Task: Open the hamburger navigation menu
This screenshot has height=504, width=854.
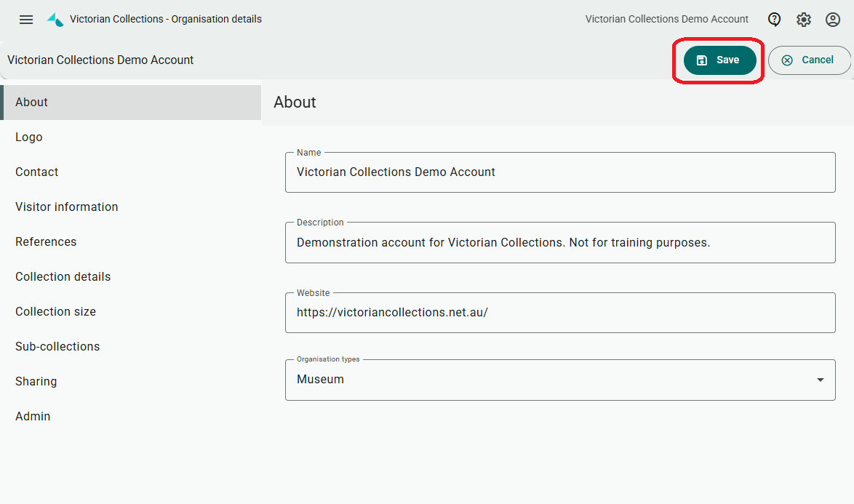Action: click(26, 20)
